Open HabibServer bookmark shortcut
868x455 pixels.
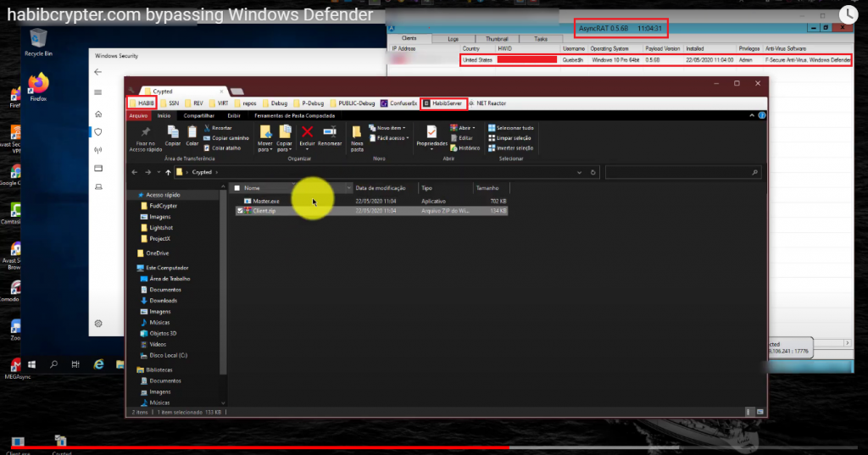pos(442,103)
